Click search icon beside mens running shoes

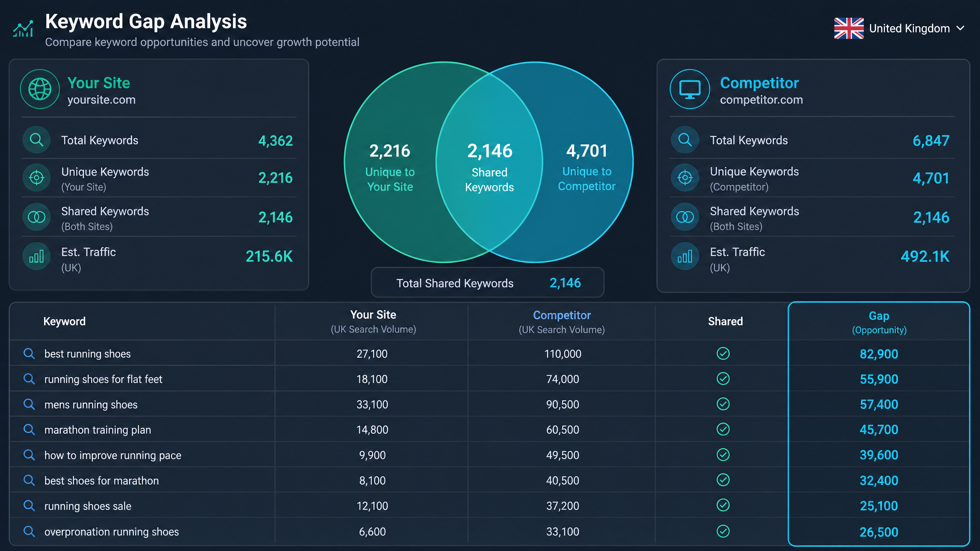pyautogui.click(x=29, y=404)
